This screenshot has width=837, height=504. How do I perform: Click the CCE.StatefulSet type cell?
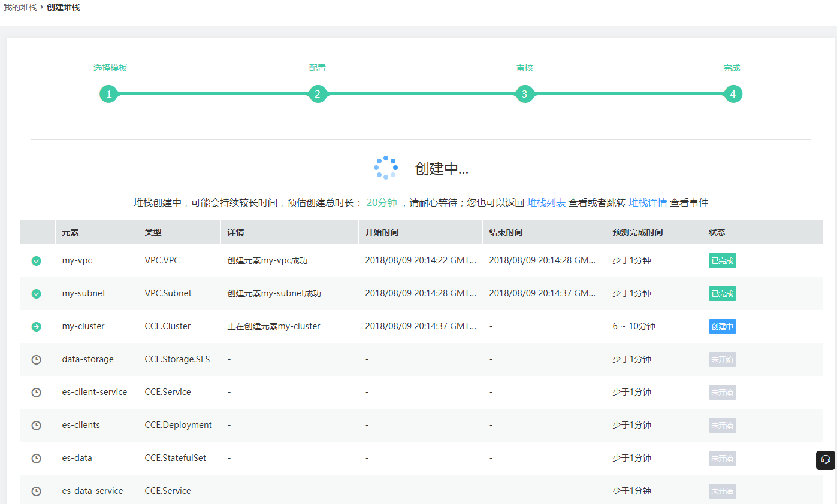tap(176, 459)
